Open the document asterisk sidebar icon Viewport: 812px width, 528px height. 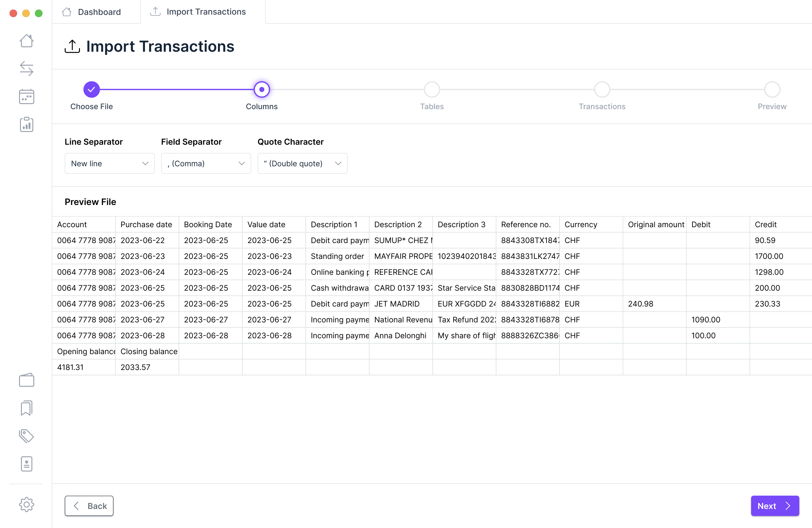pyautogui.click(x=26, y=464)
